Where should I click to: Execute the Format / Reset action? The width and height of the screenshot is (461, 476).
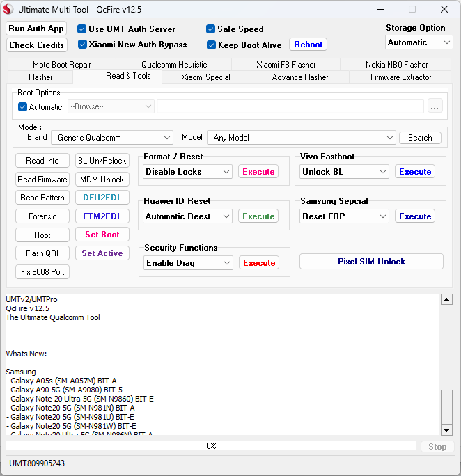258,172
